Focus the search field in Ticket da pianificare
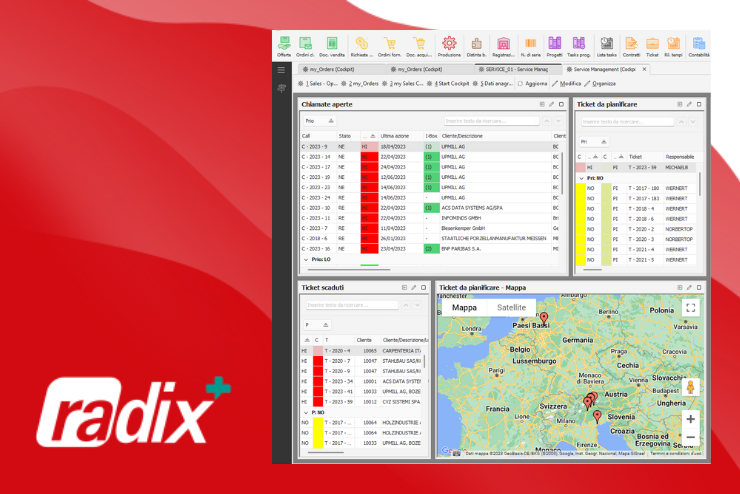Image resolution: width=740 pixels, height=494 pixels. [627, 122]
